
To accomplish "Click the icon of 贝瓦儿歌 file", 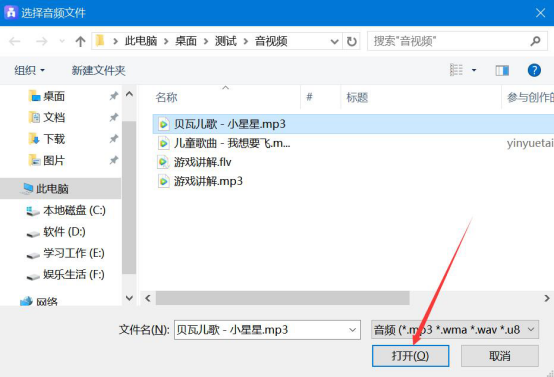I will [163, 124].
